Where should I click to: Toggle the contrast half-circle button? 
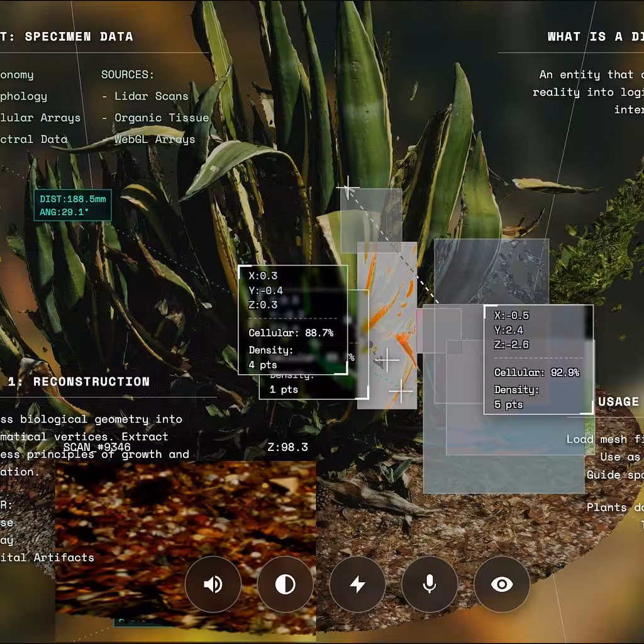tap(285, 584)
